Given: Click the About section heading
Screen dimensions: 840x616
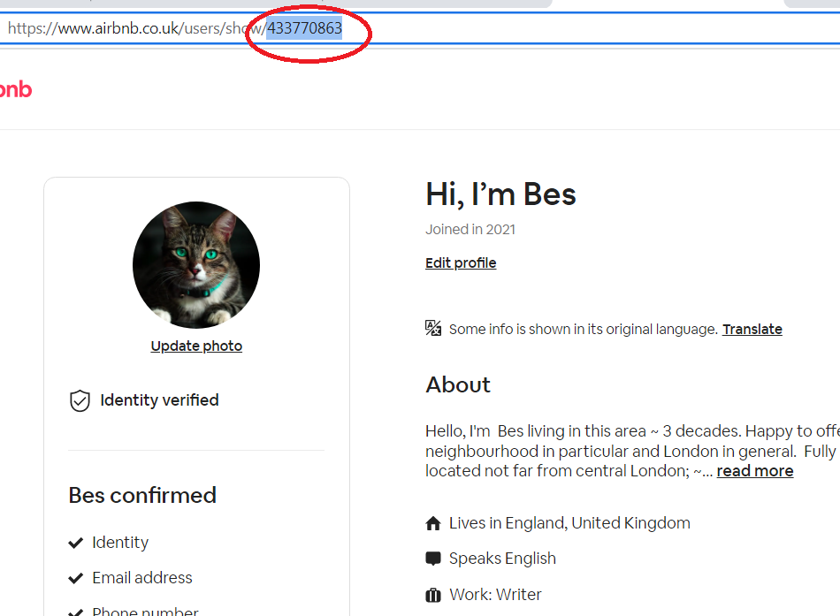Looking at the screenshot, I should click(458, 384).
